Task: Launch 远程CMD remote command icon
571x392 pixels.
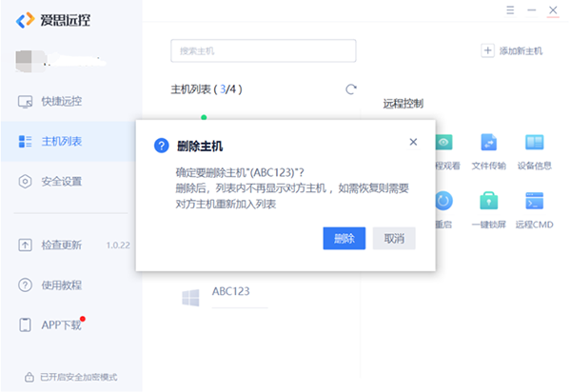Action: tap(534, 201)
